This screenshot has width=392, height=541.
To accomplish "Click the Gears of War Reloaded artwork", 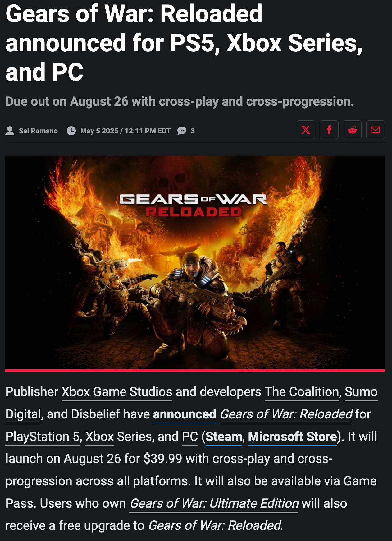I will (195, 263).
